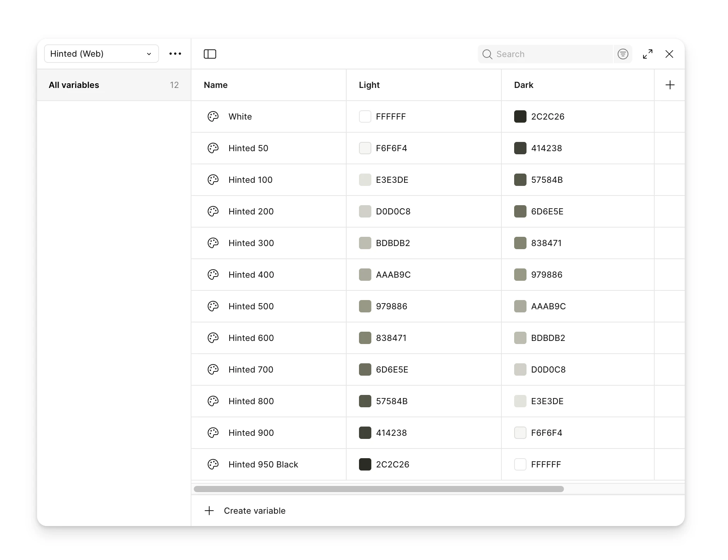
Task: Click Dark value 838471 for Hinted 300
Action: pos(547,243)
